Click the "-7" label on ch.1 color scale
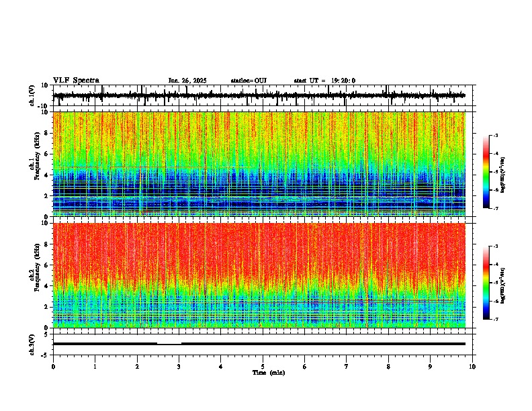Image resolution: width=532 pixels, height=411 pixels. tap(495, 208)
